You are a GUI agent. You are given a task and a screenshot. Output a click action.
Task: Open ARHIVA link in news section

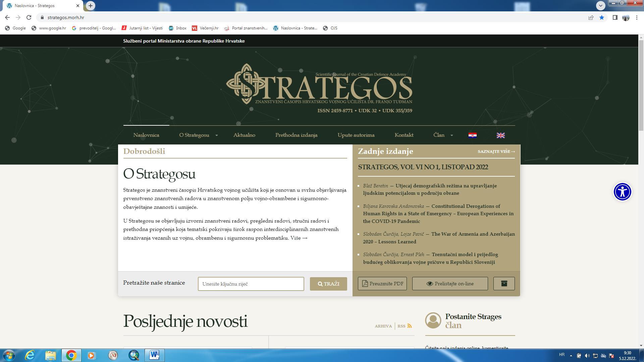click(x=383, y=326)
